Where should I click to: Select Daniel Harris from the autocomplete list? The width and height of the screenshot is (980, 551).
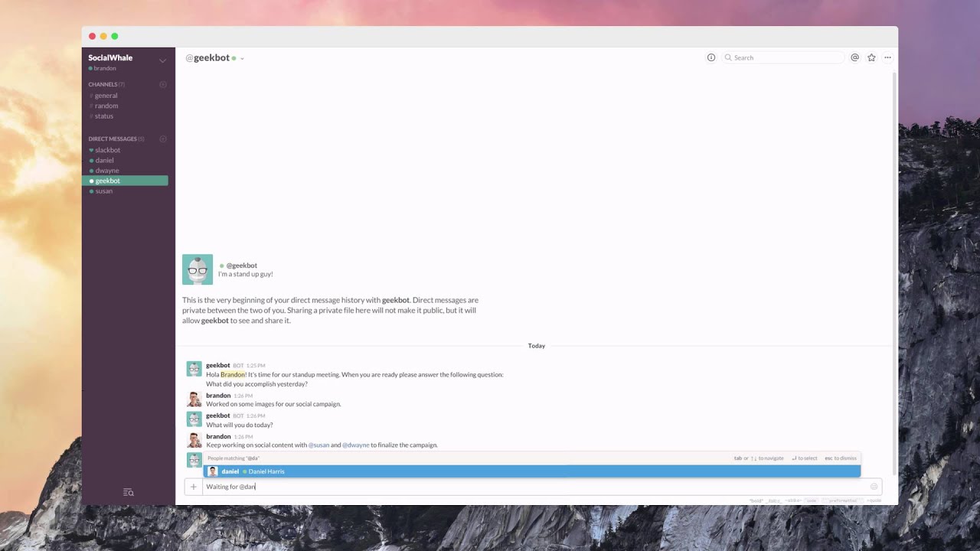pos(532,471)
